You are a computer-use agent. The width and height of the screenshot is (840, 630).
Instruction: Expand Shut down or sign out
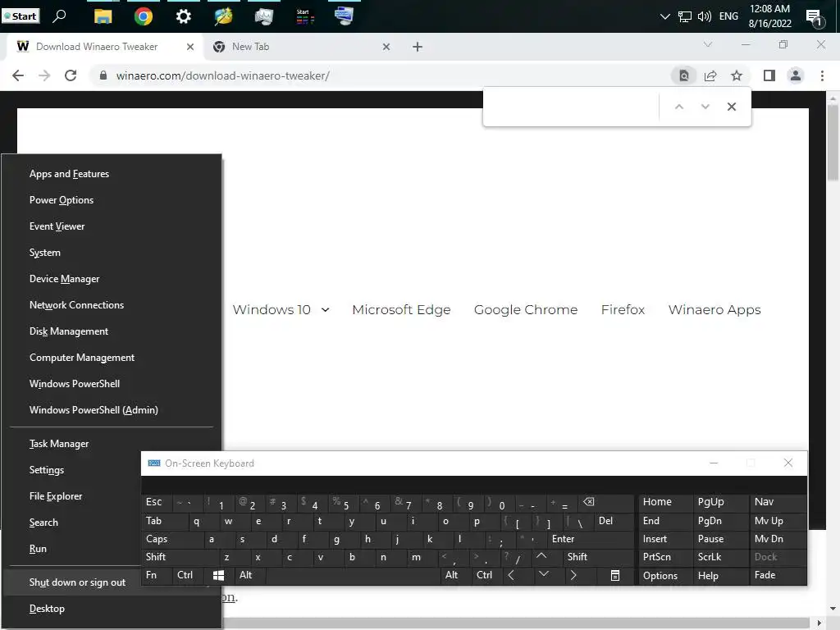coord(72,582)
